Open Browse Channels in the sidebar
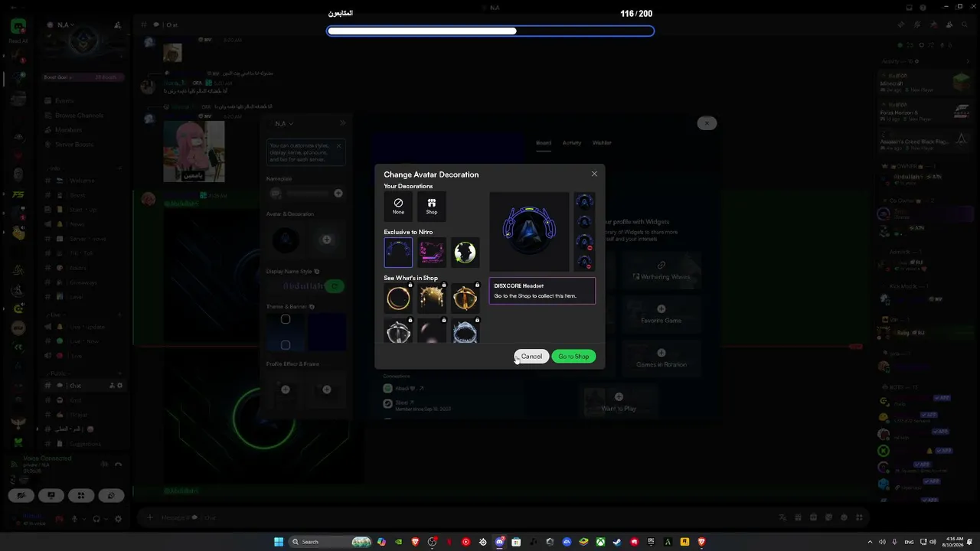 (x=79, y=116)
